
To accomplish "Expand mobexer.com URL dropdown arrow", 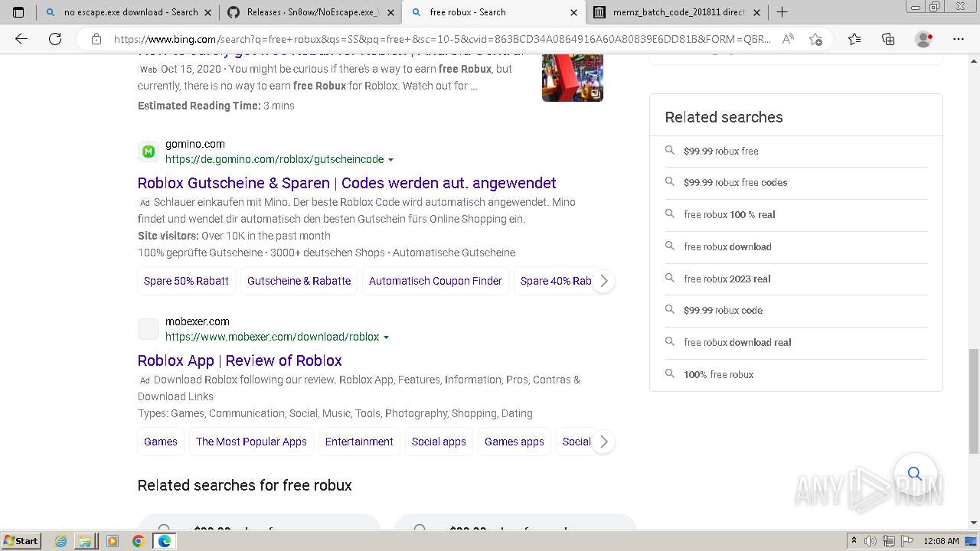I will click(x=386, y=337).
